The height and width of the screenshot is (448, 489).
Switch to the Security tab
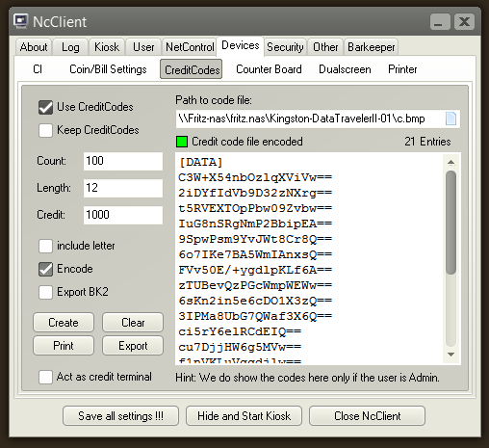285,47
